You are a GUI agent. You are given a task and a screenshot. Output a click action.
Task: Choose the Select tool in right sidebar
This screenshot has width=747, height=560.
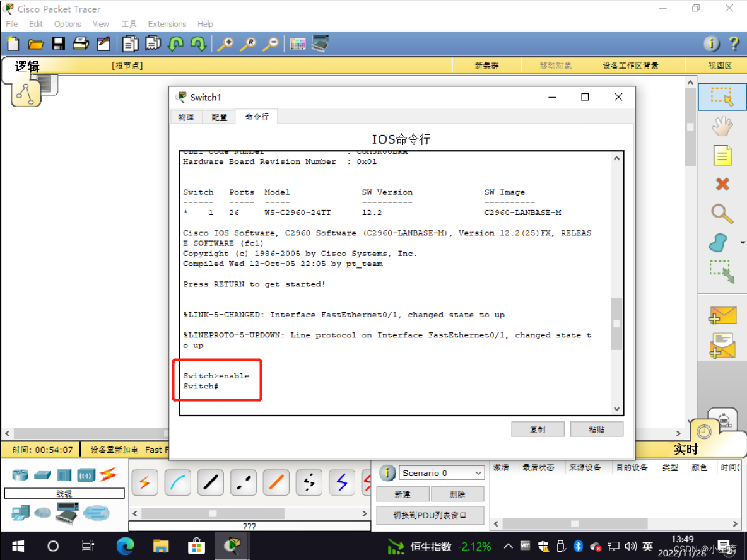[722, 96]
